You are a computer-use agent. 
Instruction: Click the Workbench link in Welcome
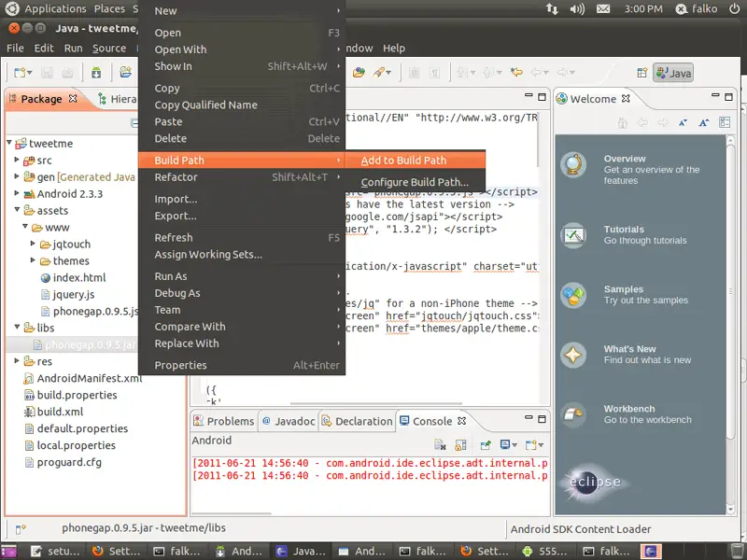pos(628,409)
